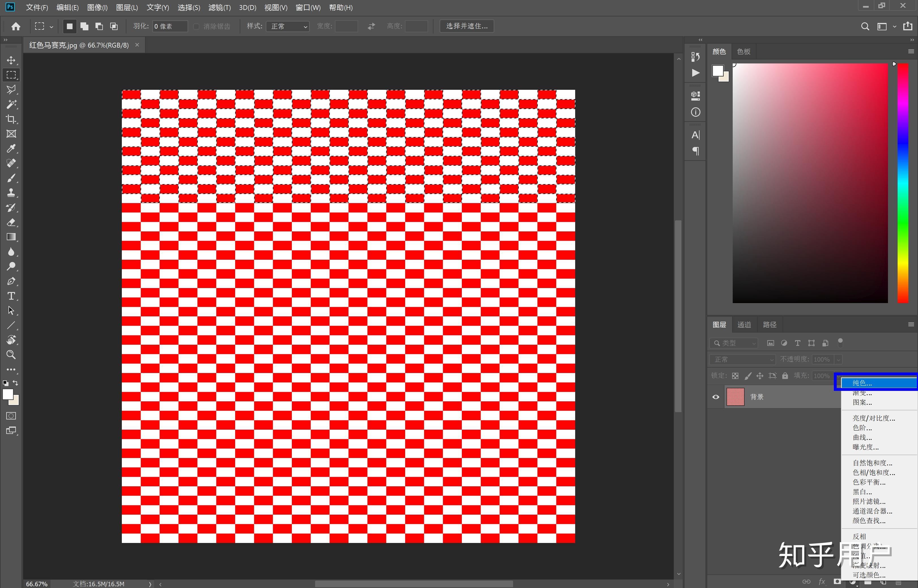Screen dimensions: 918x588
Task: Open the History panel icon
Action: pyautogui.click(x=695, y=57)
